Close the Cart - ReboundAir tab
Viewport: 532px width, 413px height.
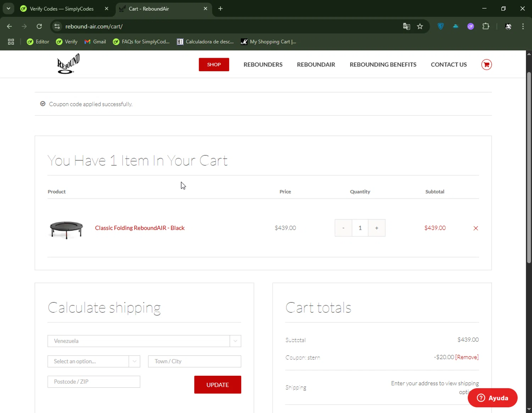tap(205, 9)
